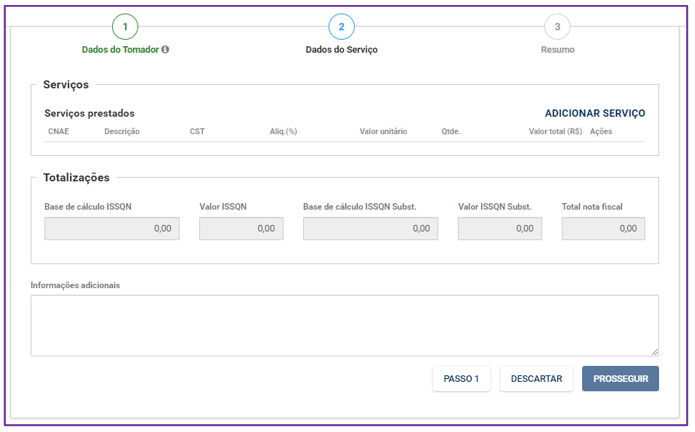
Task: Click the Valor unitário column header
Action: 383,132
